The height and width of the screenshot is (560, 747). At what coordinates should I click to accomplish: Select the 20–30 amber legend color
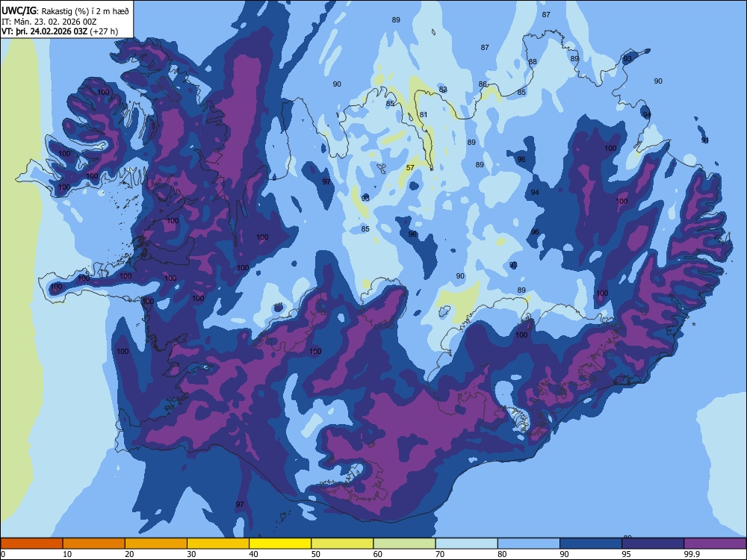tap(156, 544)
